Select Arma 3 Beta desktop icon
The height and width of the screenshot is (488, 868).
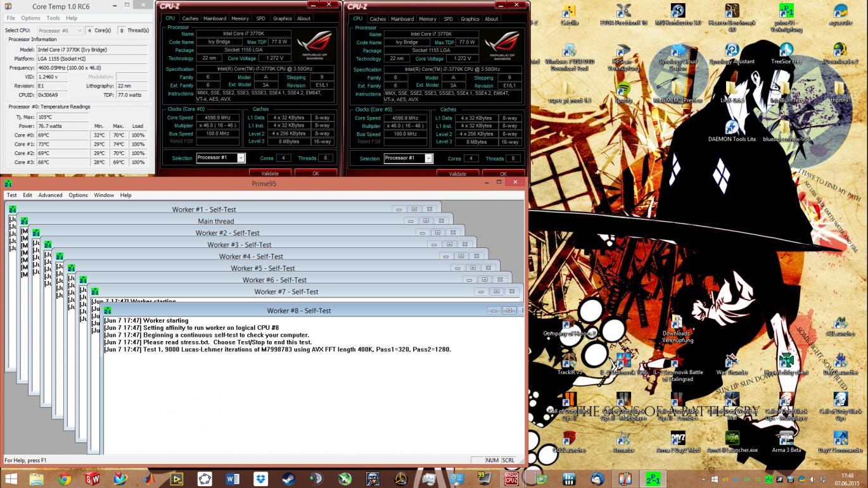point(786,441)
